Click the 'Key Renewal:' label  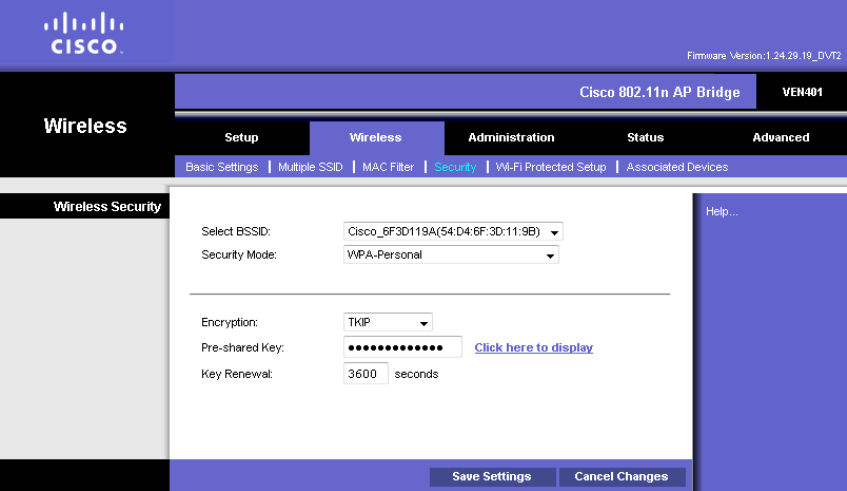237,374
